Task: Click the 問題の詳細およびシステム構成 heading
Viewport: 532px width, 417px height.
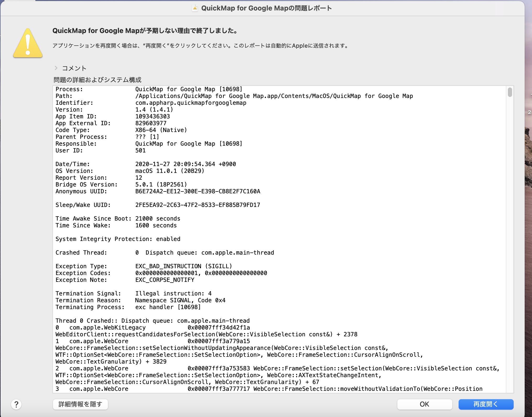Action: coord(97,80)
